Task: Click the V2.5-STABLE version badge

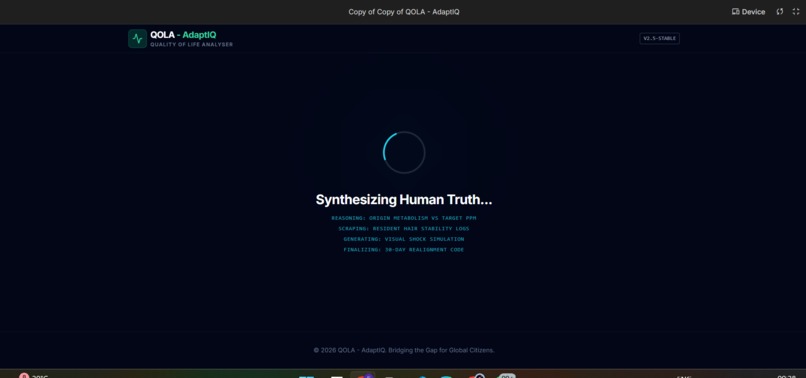Action: tap(660, 39)
